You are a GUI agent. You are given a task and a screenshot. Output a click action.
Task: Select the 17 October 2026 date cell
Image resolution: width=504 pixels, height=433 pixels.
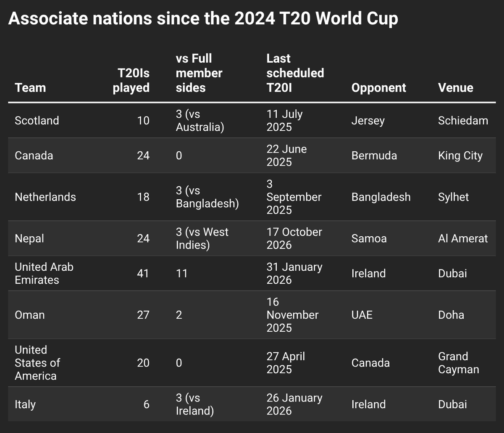click(294, 238)
